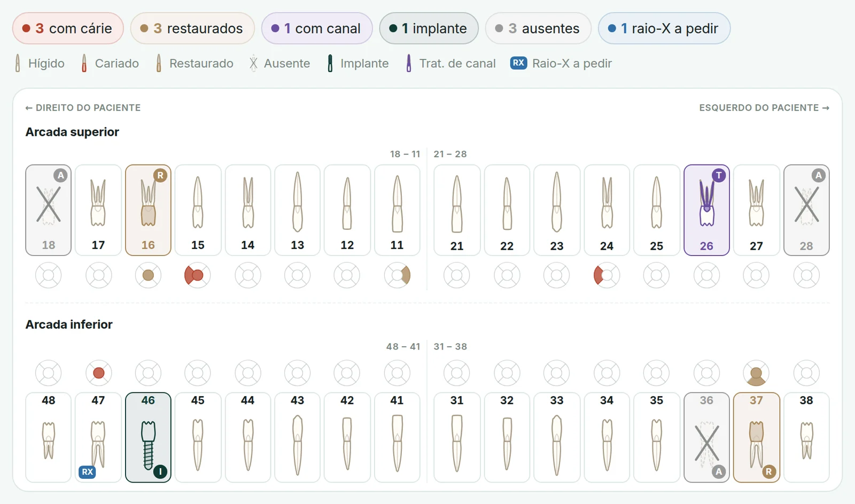Click restored surface diagram above tooth 37
The image size is (855, 504).
[x=756, y=373]
